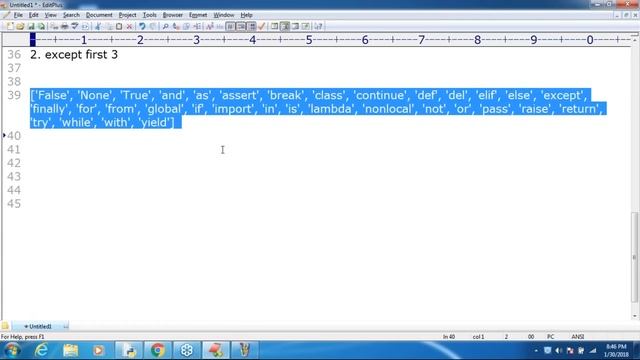Screen dimensions: 640x360
Task: Click the Save All toolbar icon
Action: pyautogui.click(x=41, y=27)
